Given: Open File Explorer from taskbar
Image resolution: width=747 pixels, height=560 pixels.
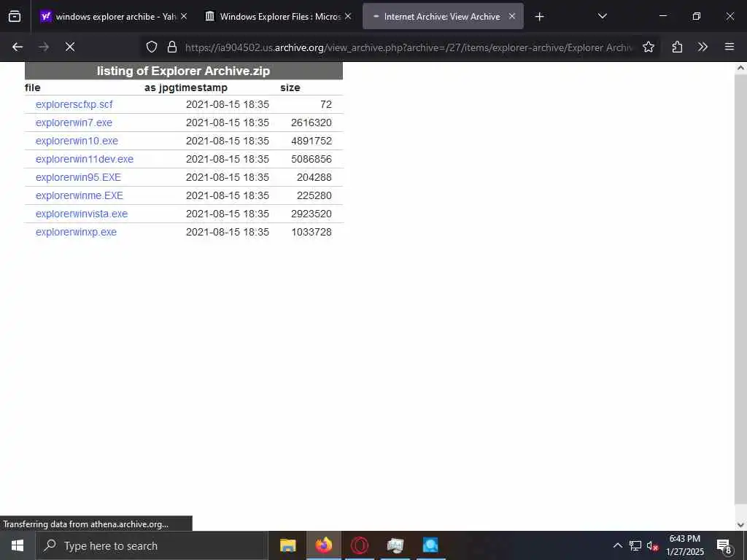Looking at the screenshot, I should click(287, 545).
